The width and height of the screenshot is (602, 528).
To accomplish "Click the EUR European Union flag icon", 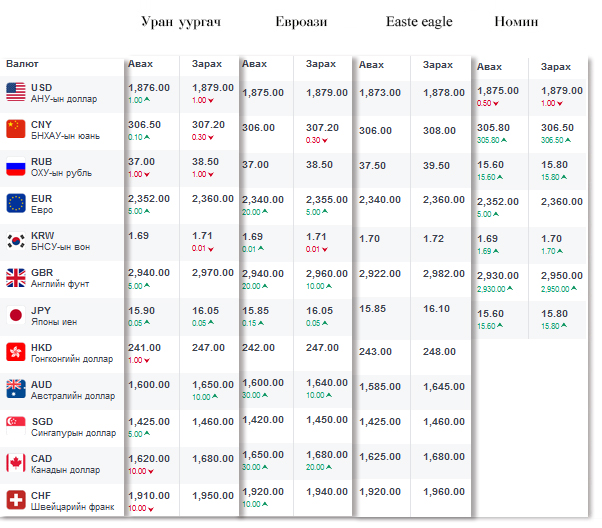I will click(x=15, y=204).
